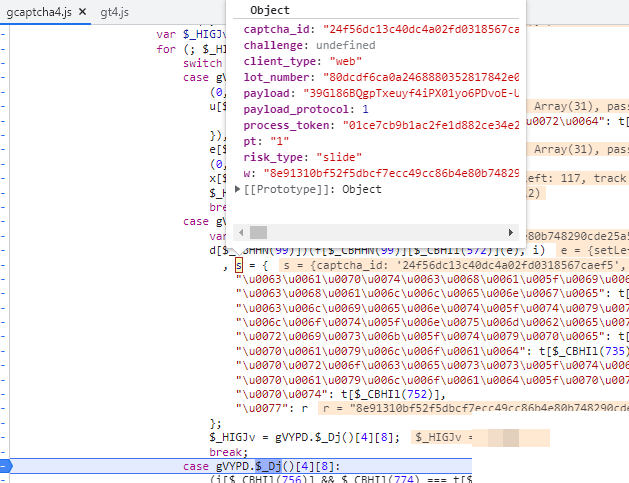Switch to the gcaptcha4.js file tab
The width and height of the screenshot is (629, 483).
(39, 11)
